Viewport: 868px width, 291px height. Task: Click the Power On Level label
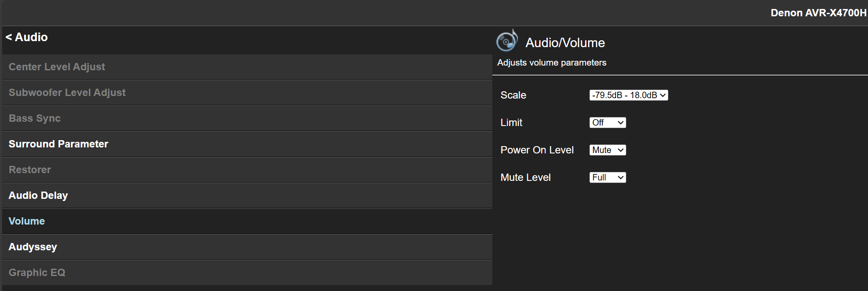click(537, 150)
